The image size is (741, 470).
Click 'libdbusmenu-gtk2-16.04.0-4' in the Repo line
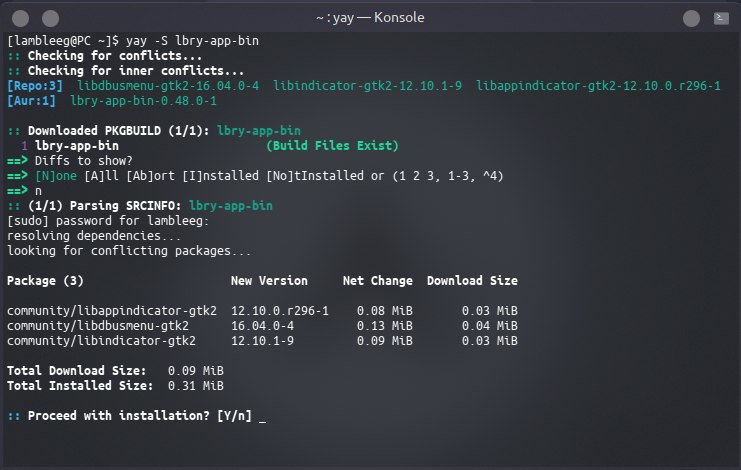pyautogui.click(x=168, y=86)
